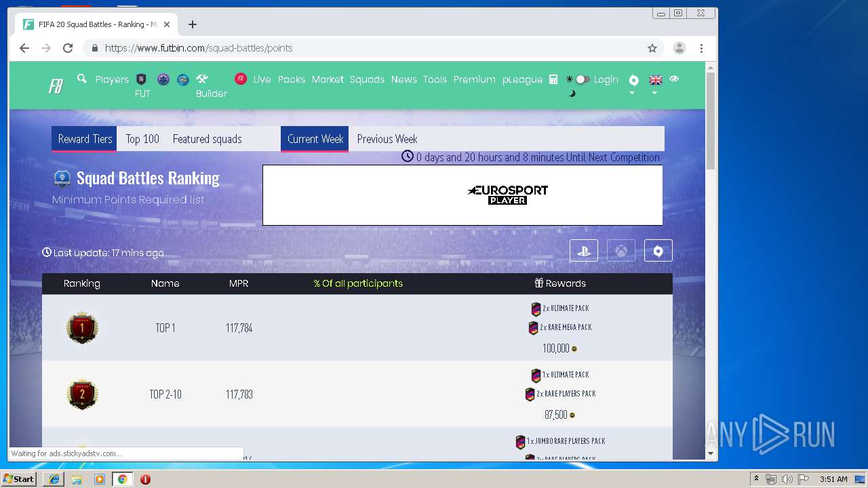Select the Current Week tab
The width and height of the screenshot is (868, 488).
click(x=315, y=139)
